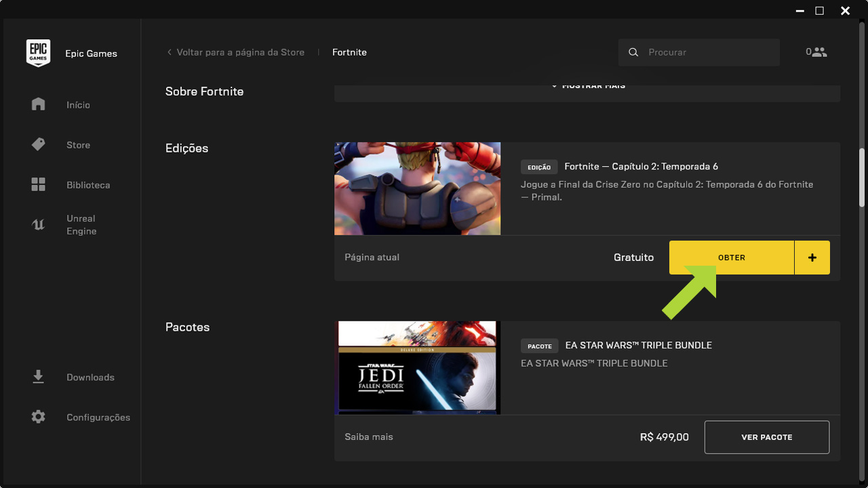
Task: Select Unreal Engine sidebar entry
Action: pyautogui.click(x=81, y=225)
